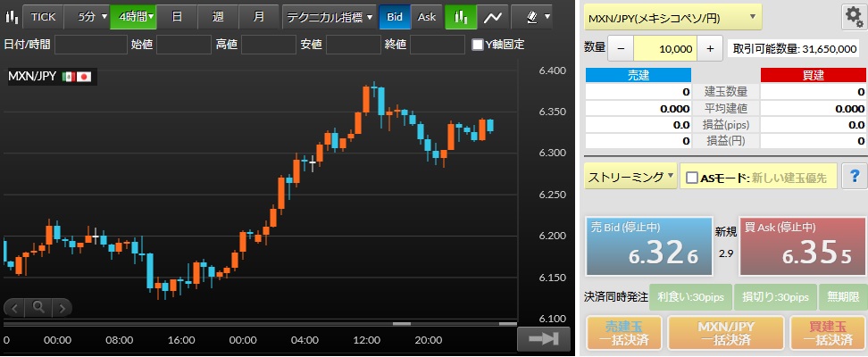
Task: Click chart scroll left arrow
Action: 14,307
